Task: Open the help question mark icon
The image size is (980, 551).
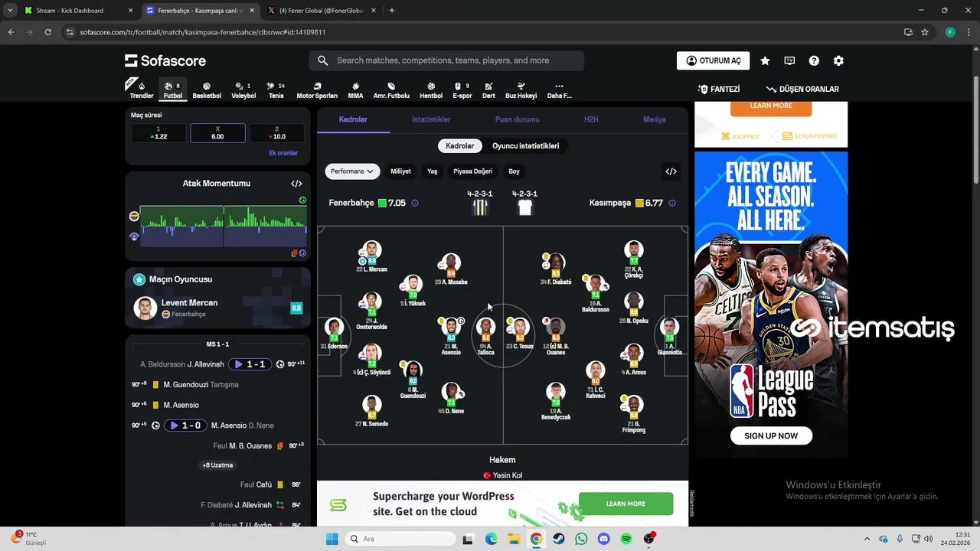Action: pyautogui.click(x=814, y=60)
